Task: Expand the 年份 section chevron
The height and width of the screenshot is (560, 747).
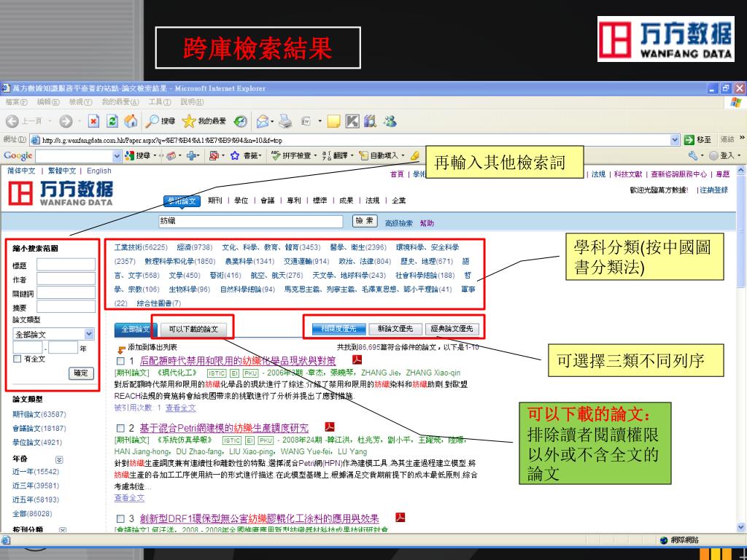Action: [x=59, y=459]
